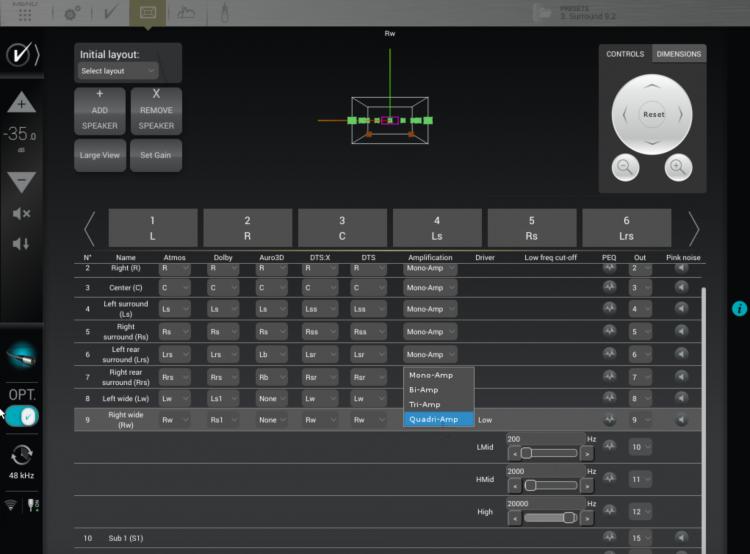
Task: Click the HMid cut-off frequency slider
Action: [550, 485]
